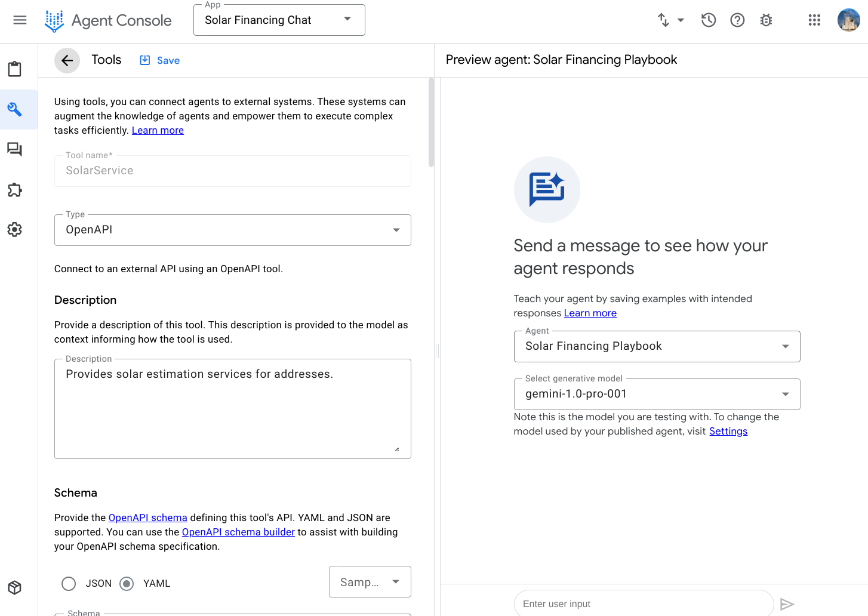Click the Tool name SolarService field
This screenshot has width=868, height=616.
233,171
